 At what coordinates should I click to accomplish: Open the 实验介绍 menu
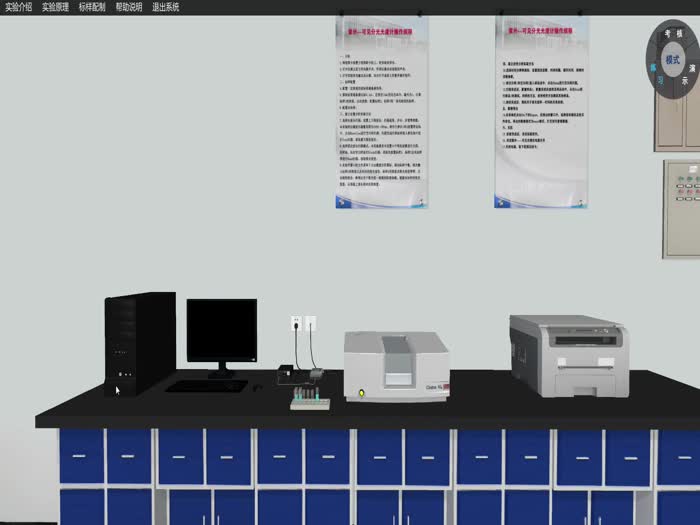pos(20,7)
